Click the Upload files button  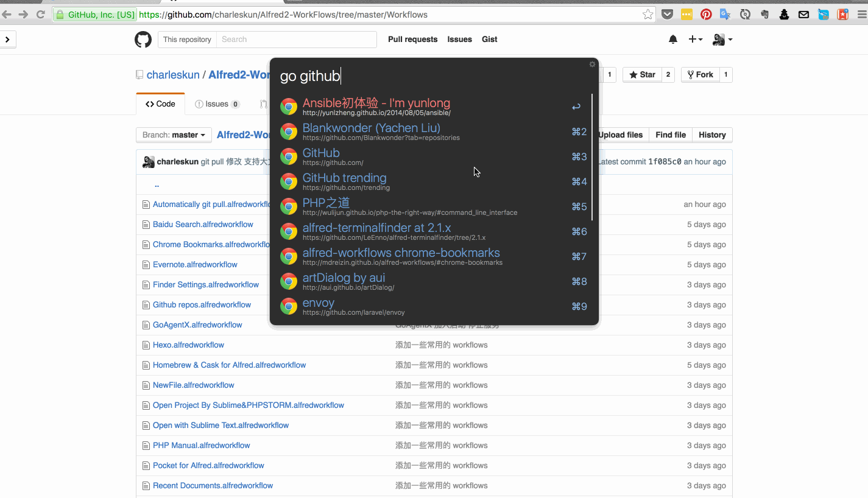pos(620,135)
